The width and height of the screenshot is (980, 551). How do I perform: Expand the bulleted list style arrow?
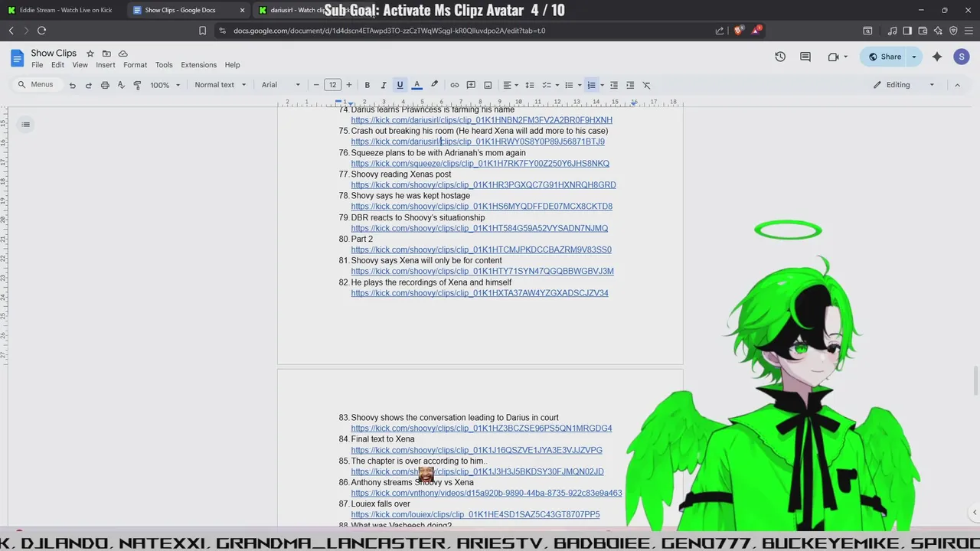[x=580, y=85]
